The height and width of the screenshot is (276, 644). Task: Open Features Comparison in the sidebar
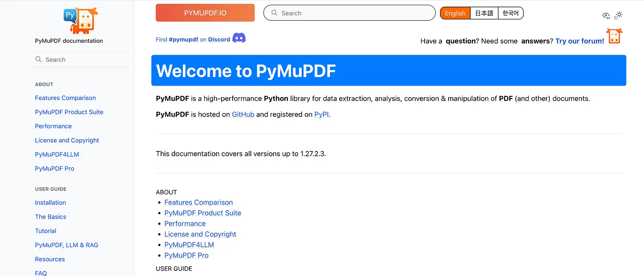coord(65,98)
